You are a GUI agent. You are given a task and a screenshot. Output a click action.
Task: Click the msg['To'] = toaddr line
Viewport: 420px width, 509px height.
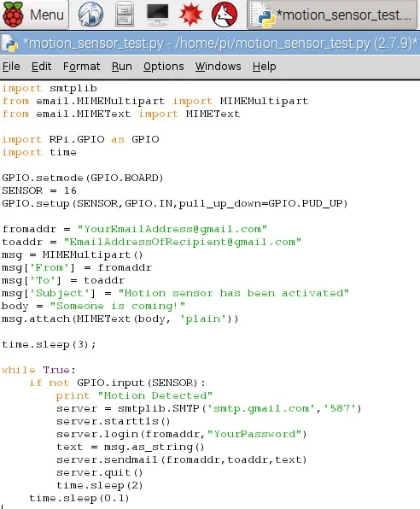point(63,280)
